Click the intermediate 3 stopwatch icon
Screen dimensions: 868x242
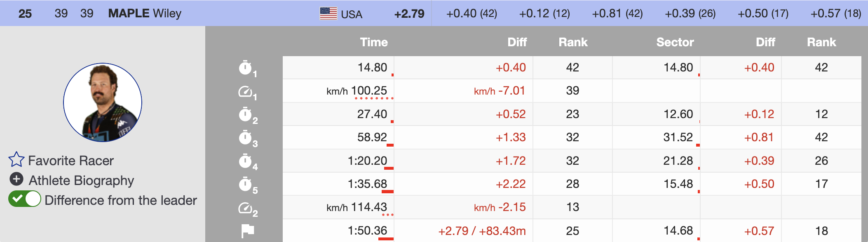246,138
